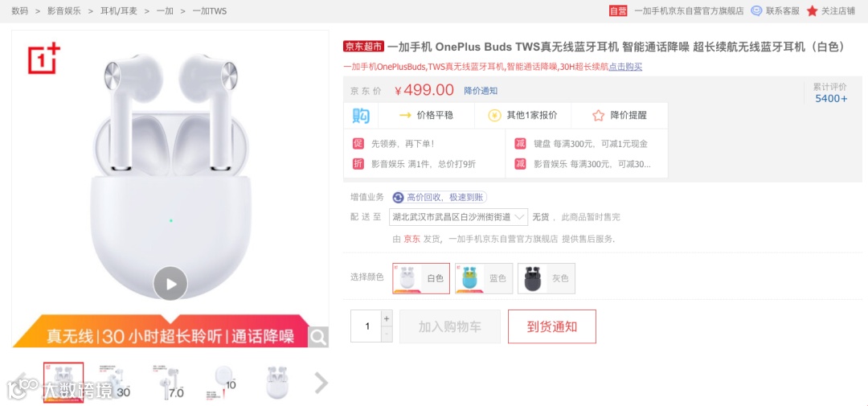868x406 pixels.
Task: Click the 高价回收 recycle icon
Action: pyautogui.click(x=399, y=197)
